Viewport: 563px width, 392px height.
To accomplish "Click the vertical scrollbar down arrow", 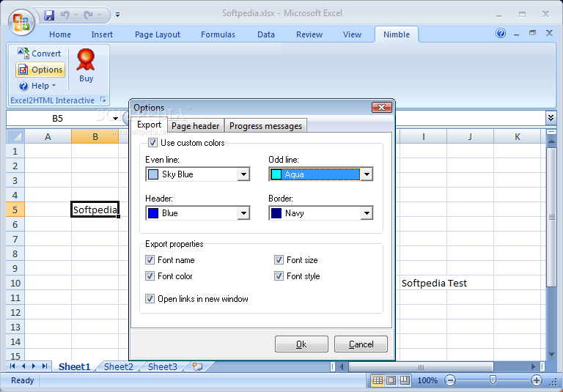I will pyautogui.click(x=551, y=355).
